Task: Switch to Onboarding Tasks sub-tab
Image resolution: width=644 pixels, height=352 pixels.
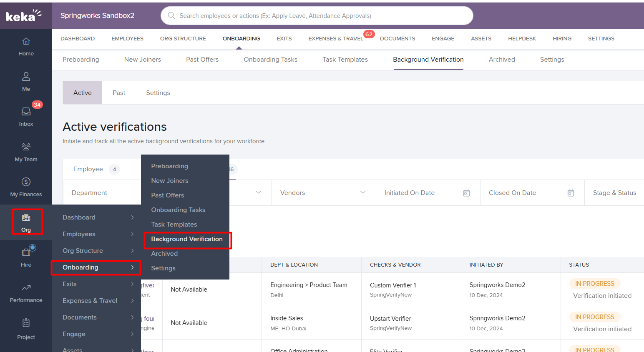Action: pyautogui.click(x=270, y=60)
